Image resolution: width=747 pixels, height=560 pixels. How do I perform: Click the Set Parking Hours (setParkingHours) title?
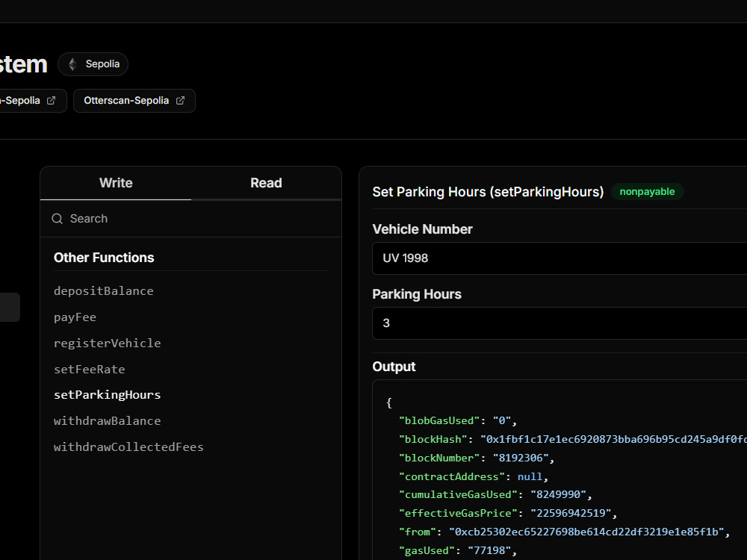click(488, 192)
